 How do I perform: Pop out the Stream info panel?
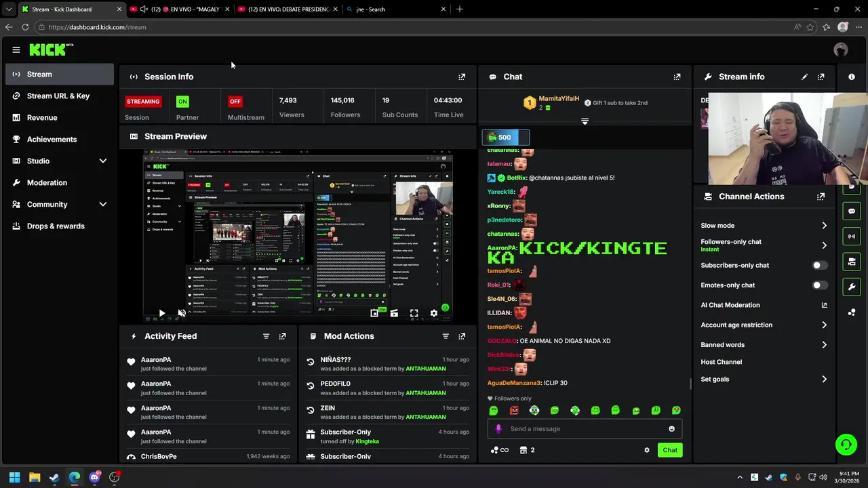tap(821, 77)
